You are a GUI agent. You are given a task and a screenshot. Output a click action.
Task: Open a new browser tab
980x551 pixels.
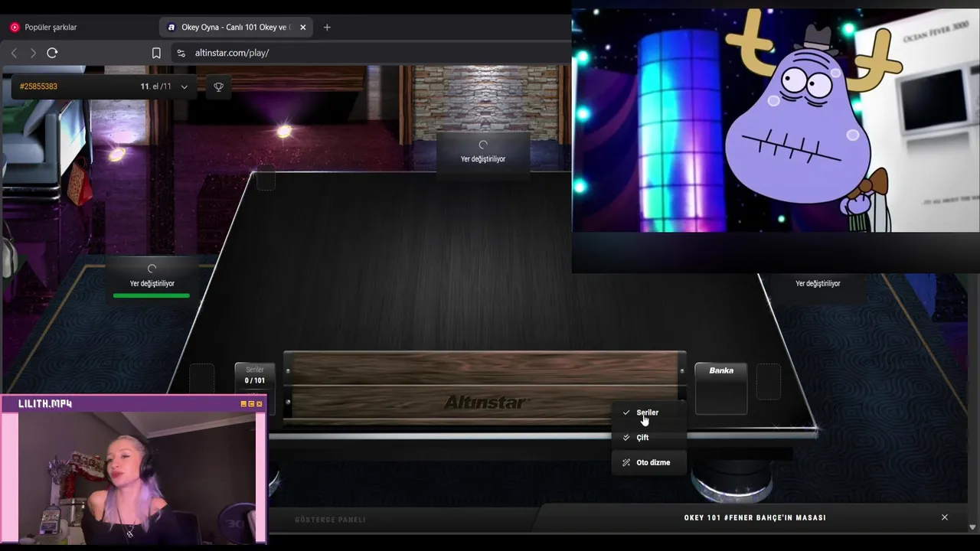pos(327,27)
